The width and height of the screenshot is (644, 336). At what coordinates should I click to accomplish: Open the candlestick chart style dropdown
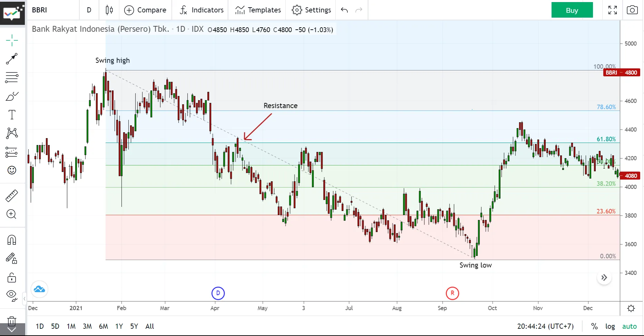109,10
